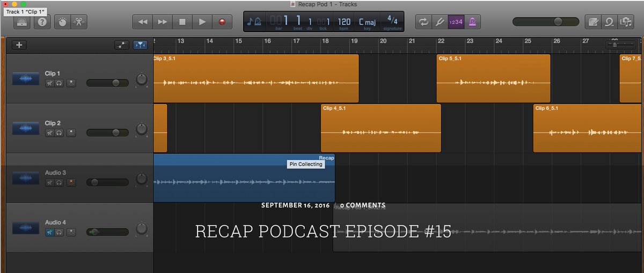Enable input monitoring on Clip 1
This screenshot has height=273, width=644.
pos(71,83)
